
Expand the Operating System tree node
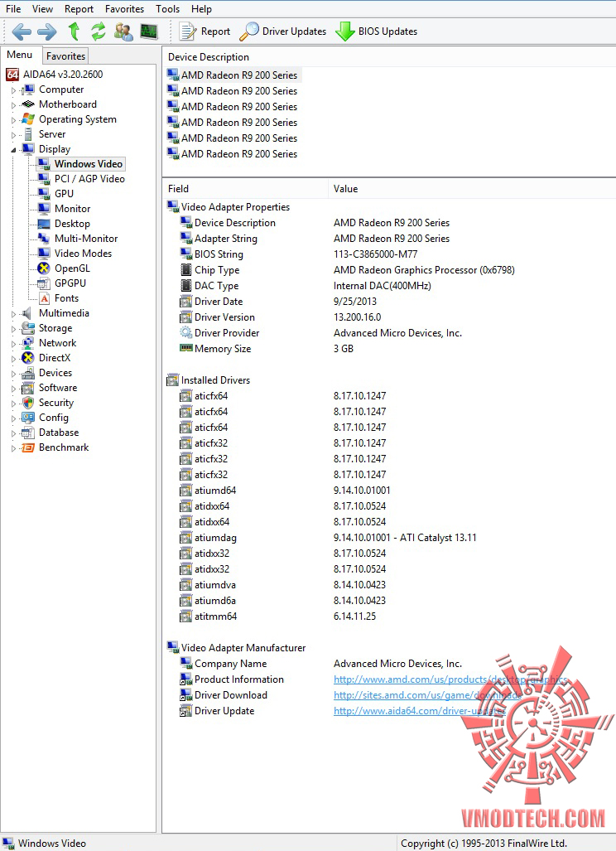pyautogui.click(x=13, y=120)
